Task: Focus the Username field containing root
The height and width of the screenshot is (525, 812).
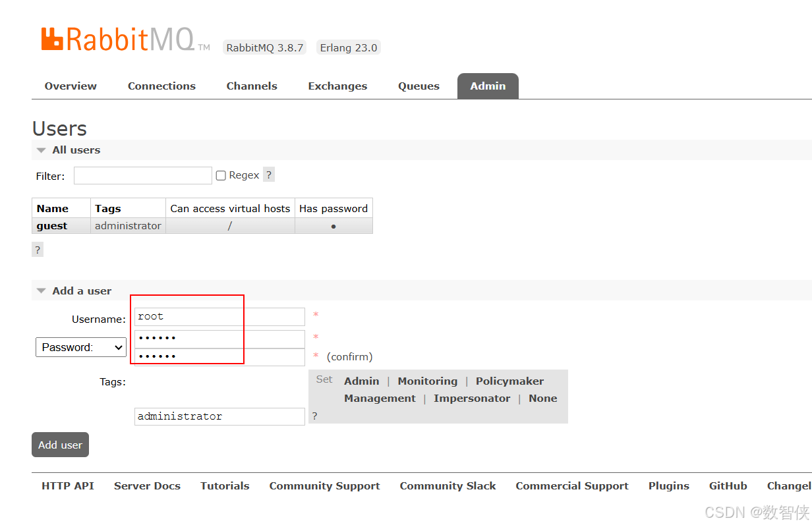Action: 219,316
